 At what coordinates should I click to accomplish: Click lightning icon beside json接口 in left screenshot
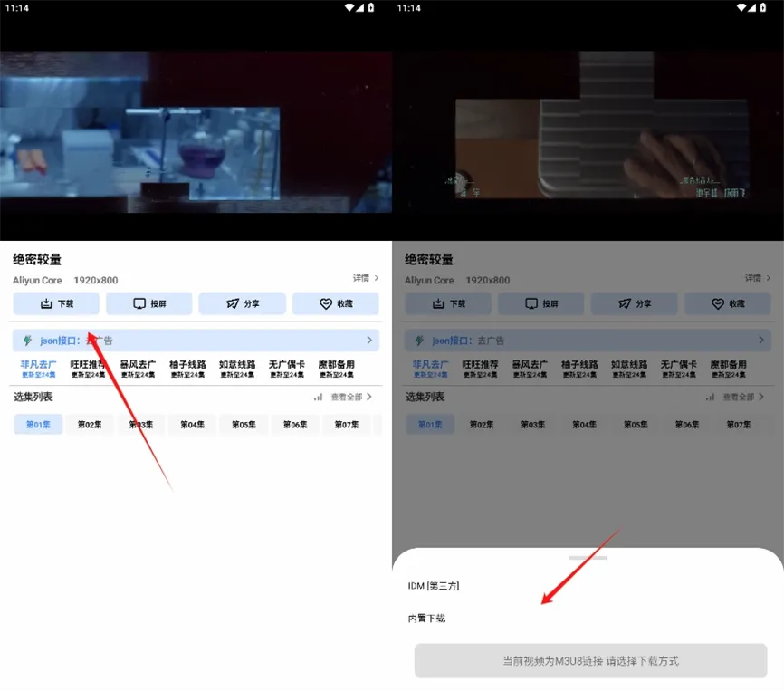27,341
